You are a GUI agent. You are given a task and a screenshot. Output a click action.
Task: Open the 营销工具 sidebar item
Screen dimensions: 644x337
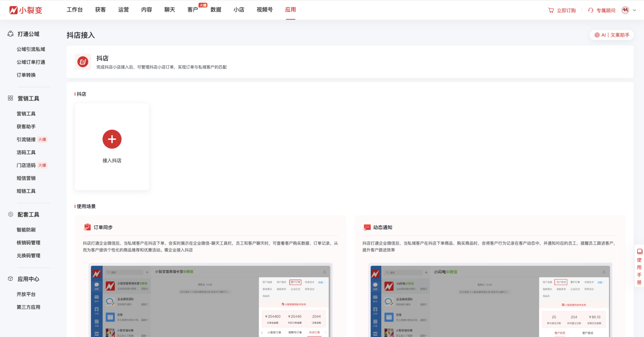[26, 114]
